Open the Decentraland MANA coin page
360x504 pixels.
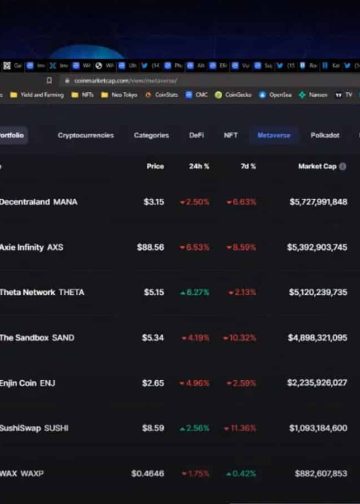39,202
